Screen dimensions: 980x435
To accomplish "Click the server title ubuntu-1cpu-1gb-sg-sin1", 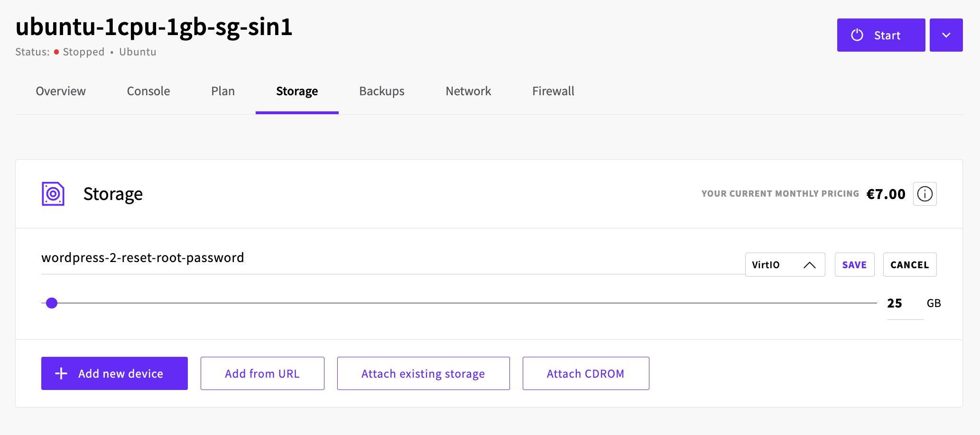I will click(154, 27).
